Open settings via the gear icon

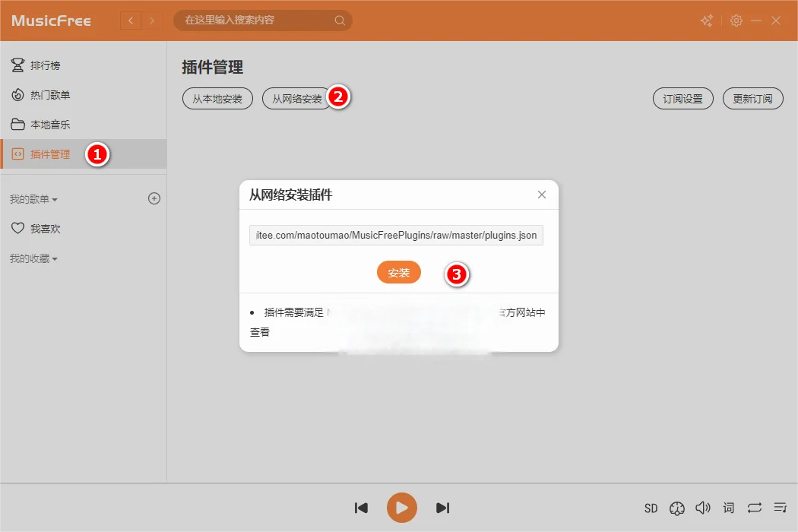[736, 21]
